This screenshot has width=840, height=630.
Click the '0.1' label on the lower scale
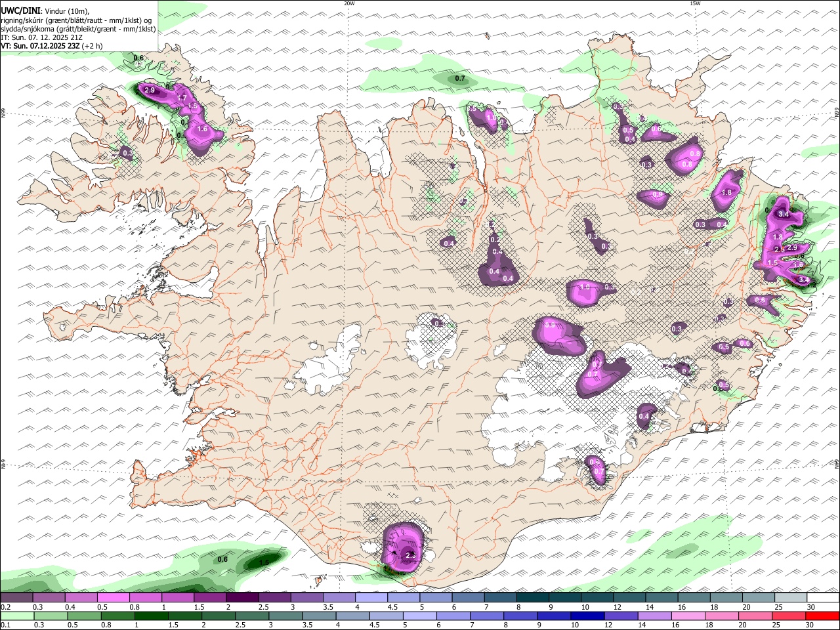(x=5, y=625)
